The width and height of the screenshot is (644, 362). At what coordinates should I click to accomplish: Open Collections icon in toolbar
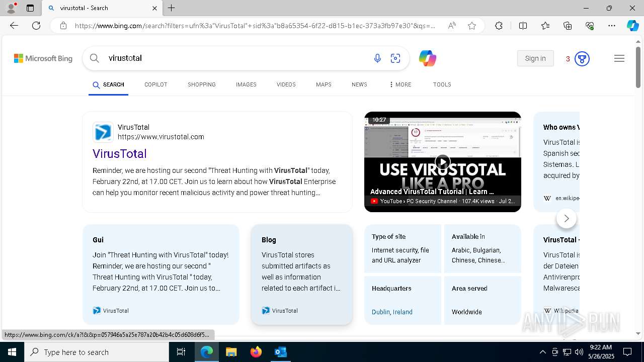pos(568,26)
